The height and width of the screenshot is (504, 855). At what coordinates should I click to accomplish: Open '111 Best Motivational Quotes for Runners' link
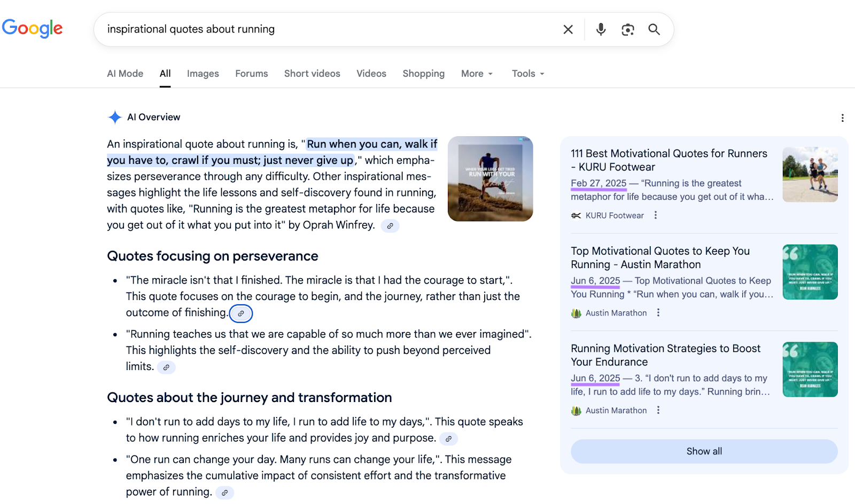click(x=669, y=160)
